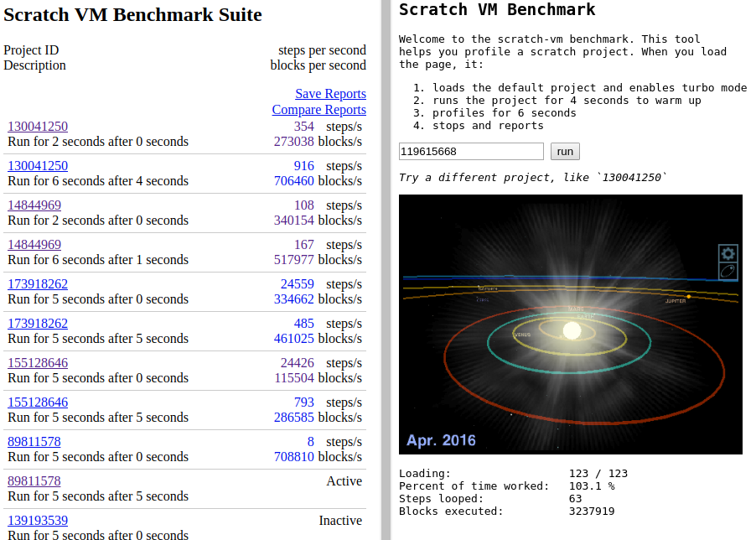Open 14844969 link above 'Run for 2 seconds after 0 seconds'
The image size is (756, 540).
point(34,205)
